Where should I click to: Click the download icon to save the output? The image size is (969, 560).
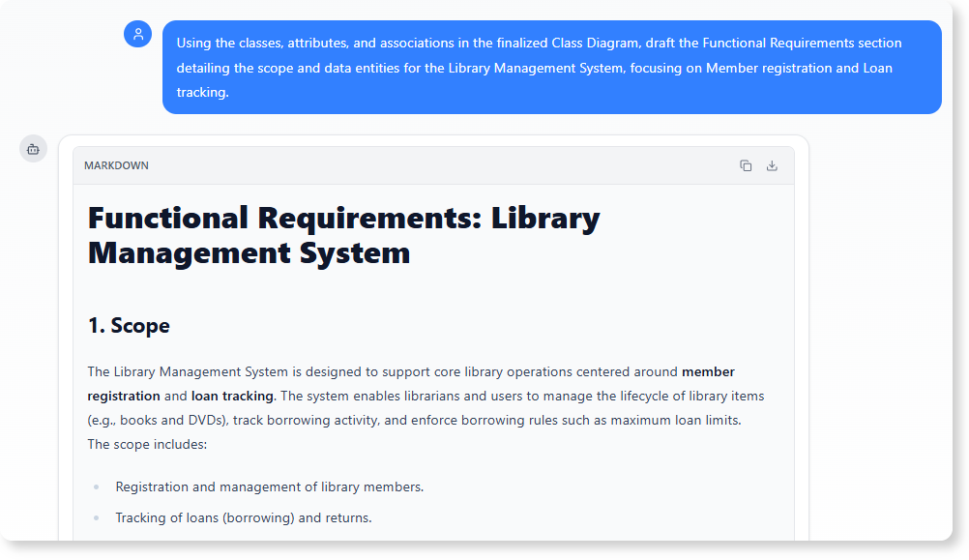[772, 165]
